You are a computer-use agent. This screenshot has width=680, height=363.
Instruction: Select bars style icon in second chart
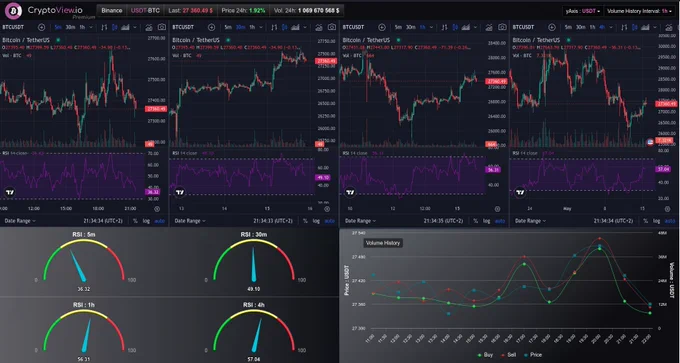click(x=274, y=27)
